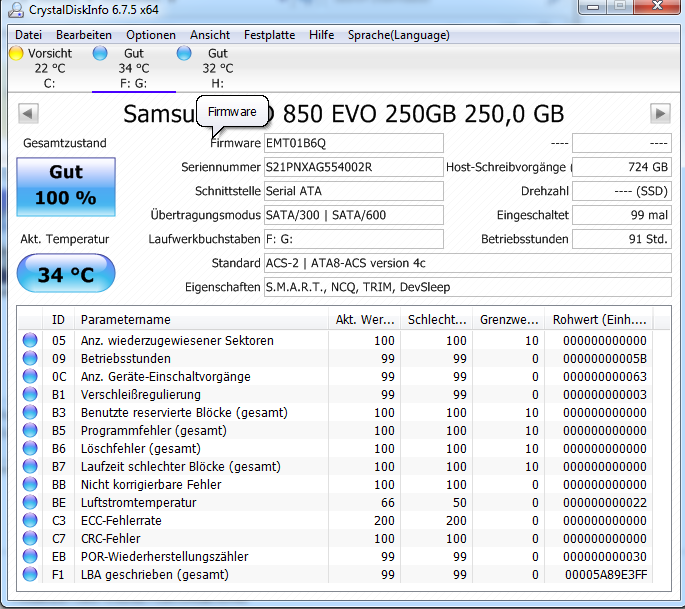Click the Standard field ACS-2 | ATA8-ACS
Viewport: 685px width, 609px height.
pos(467,263)
